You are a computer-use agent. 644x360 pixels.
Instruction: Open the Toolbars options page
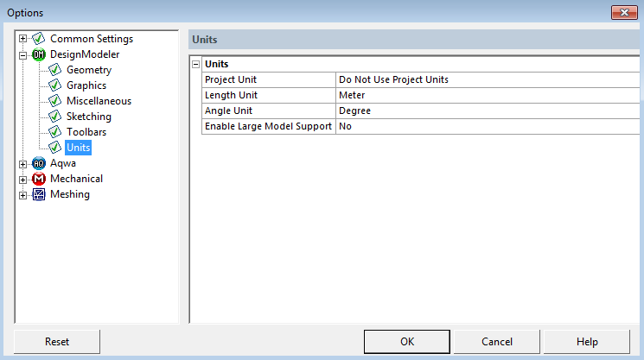(x=86, y=132)
